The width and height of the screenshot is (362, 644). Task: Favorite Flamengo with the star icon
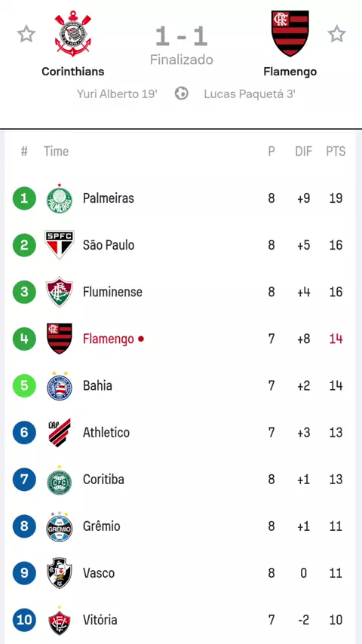tap(336, 34)
